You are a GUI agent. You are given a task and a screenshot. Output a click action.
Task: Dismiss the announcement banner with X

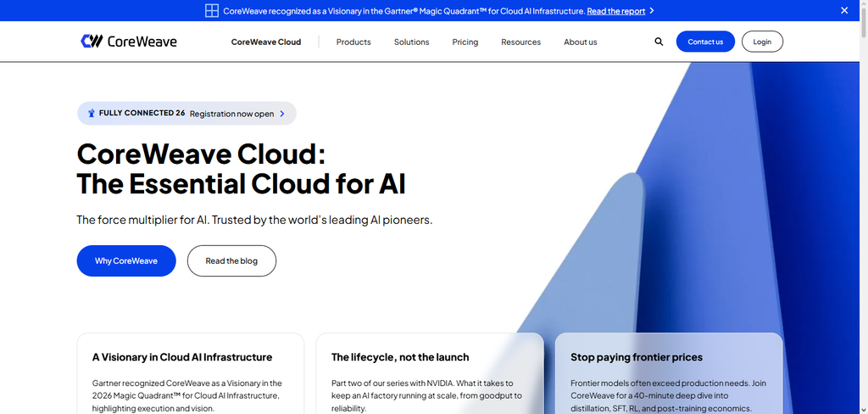coord(844,10)
